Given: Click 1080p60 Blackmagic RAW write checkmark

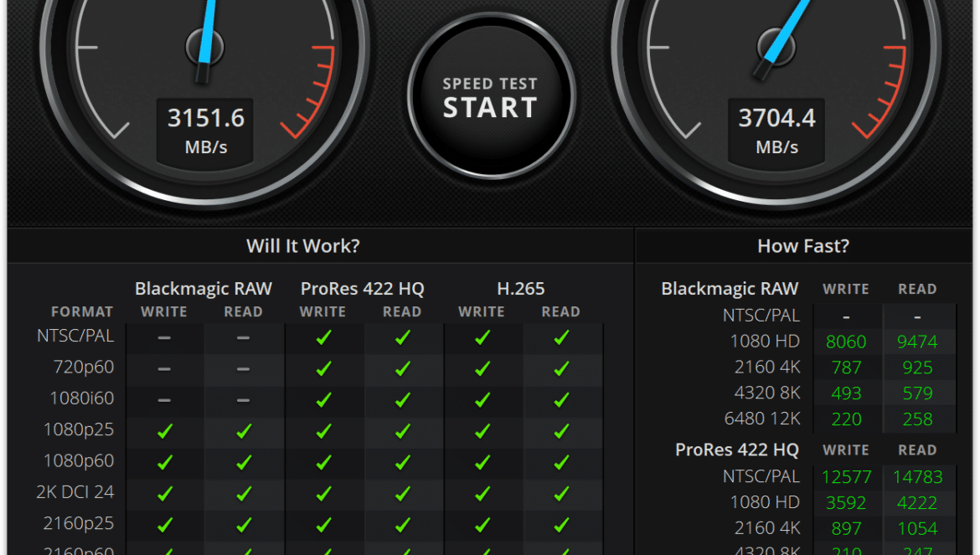Looking at the screenshot, I should pos(164,463).
